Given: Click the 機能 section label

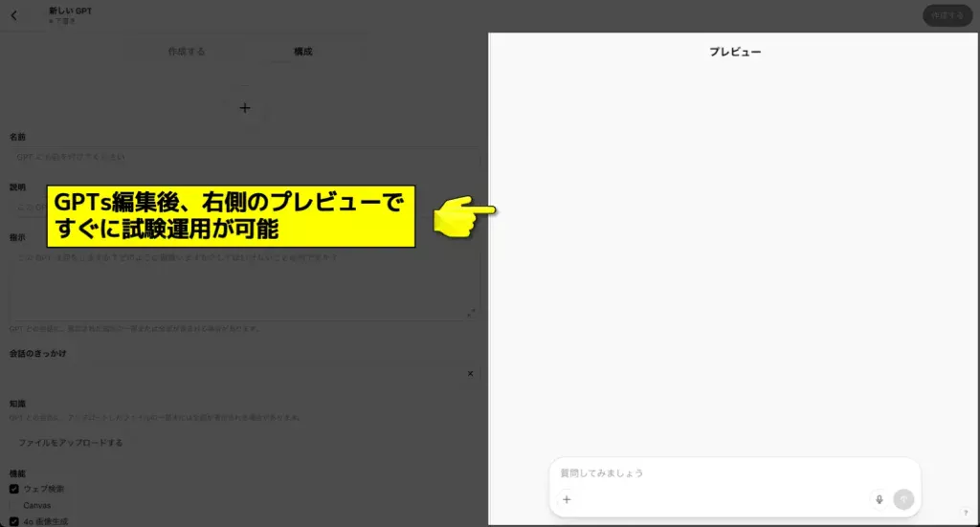Looking at the screenshot, I should 17,474.
